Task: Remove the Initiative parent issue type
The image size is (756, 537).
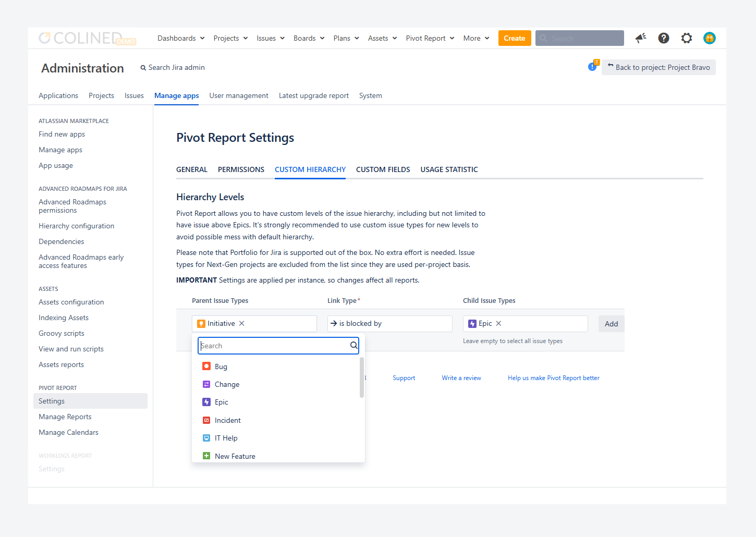Action: (x=242, y=323)
